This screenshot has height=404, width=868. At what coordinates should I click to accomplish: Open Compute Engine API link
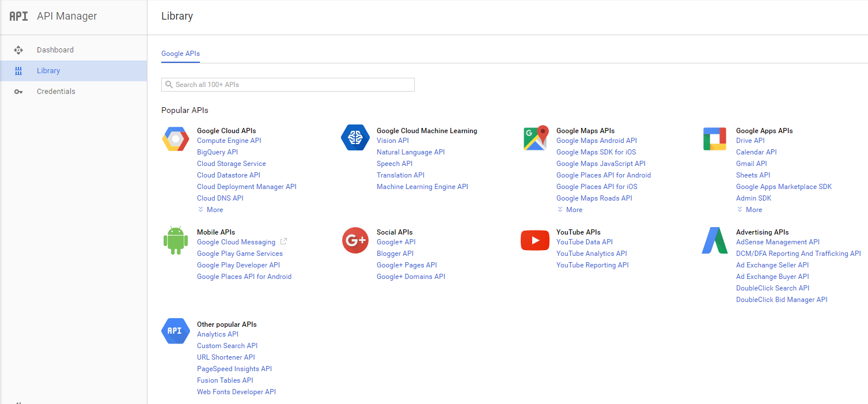pos(229,141)
